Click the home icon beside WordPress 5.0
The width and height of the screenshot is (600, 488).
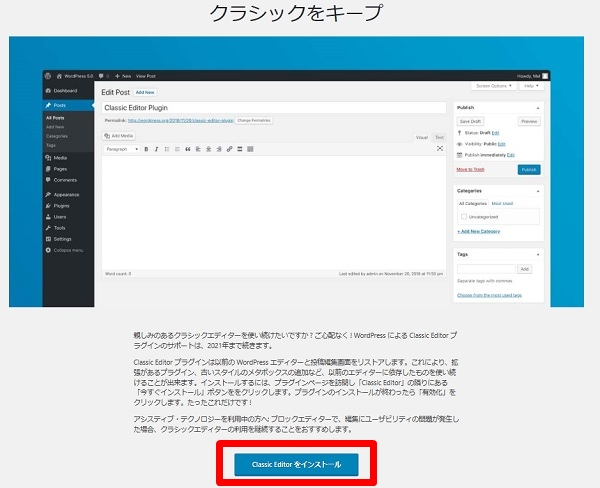point(59,76)
